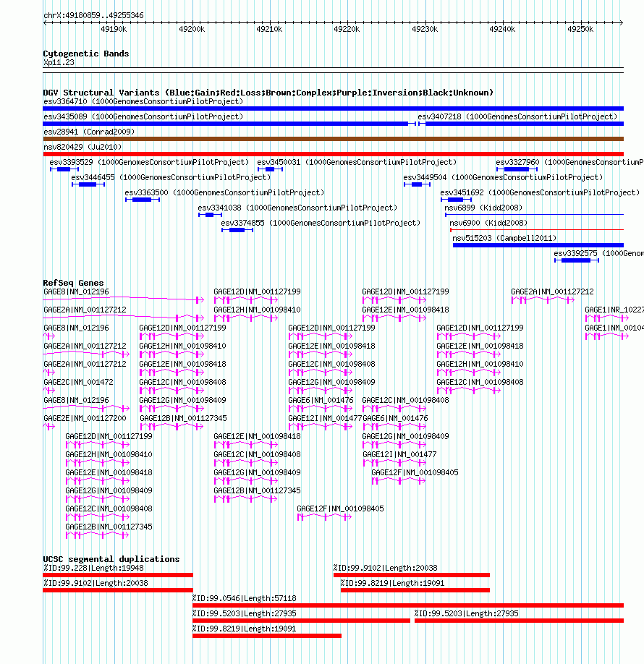Select the blue gain bar below esv3364710
The height and width of the screenshot is (664, 644).
coord(333,108)
